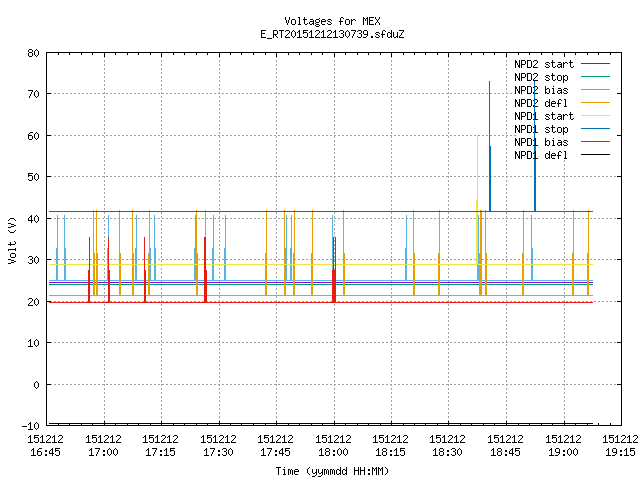The image size is (640, 480).
Task: Click the x-axis tick label 18:15
Action: tap(391, 452)
